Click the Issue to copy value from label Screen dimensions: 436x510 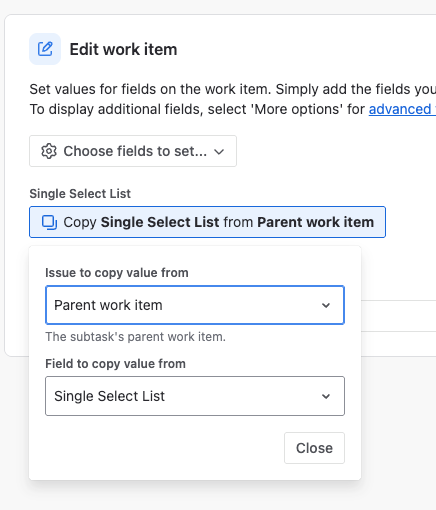click(x=117, y=273)
